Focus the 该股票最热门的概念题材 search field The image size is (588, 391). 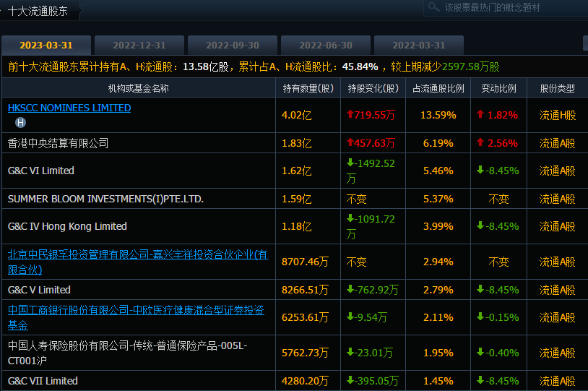click(506, 8)
